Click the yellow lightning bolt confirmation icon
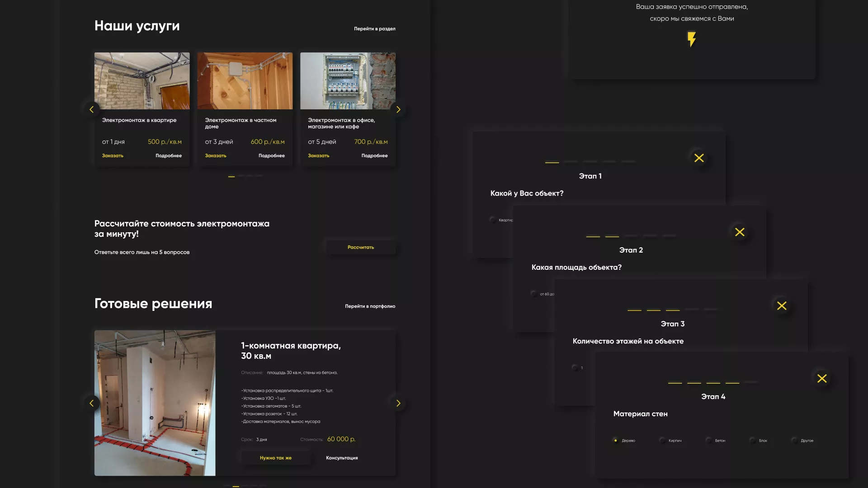The width and height of the screenshot is (868, 488). pyautogui.click(x=690, y=40)
